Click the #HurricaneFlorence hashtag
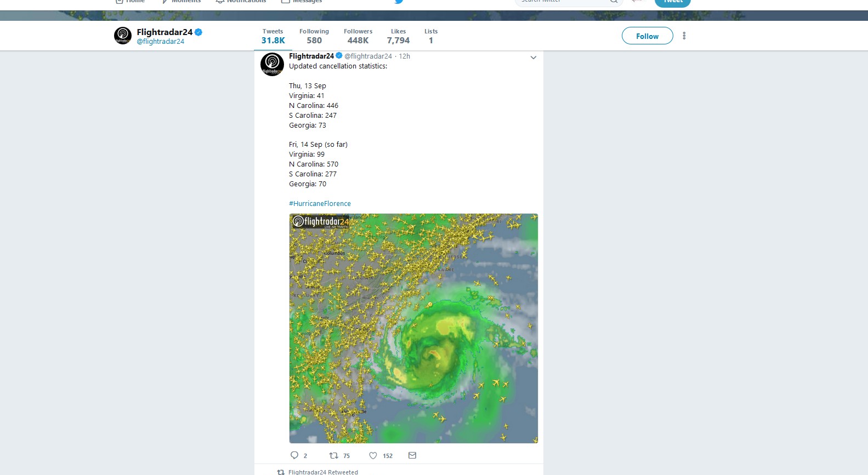868x475 pixels. [x=320, y=203]
